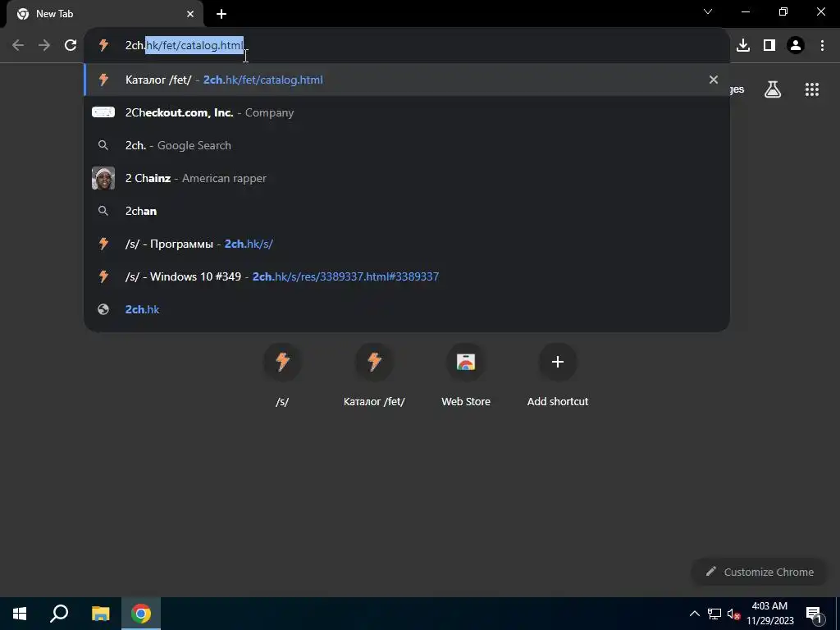Open the Windows Start menu
The width and height of the screenshot is (840, 630).
(x=20, y=614)
